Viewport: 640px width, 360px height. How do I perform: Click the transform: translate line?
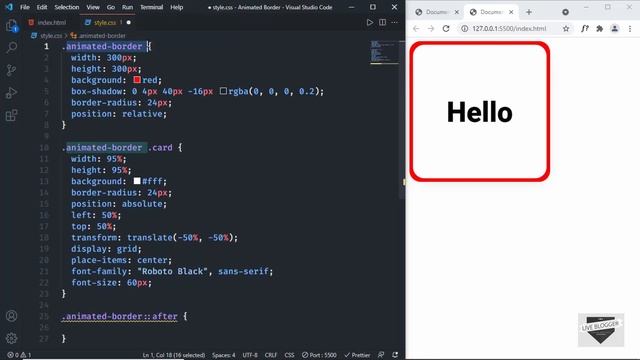154,238
